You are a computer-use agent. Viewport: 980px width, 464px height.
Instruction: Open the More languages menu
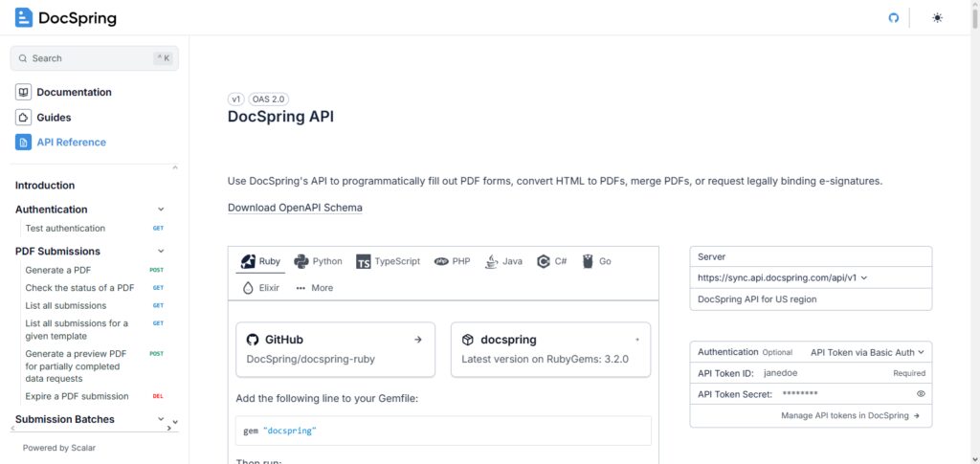[314, 288]
